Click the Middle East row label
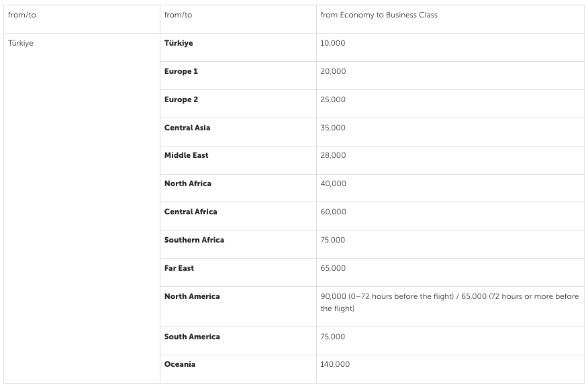588x387 pixels. (x=187, y=155)
